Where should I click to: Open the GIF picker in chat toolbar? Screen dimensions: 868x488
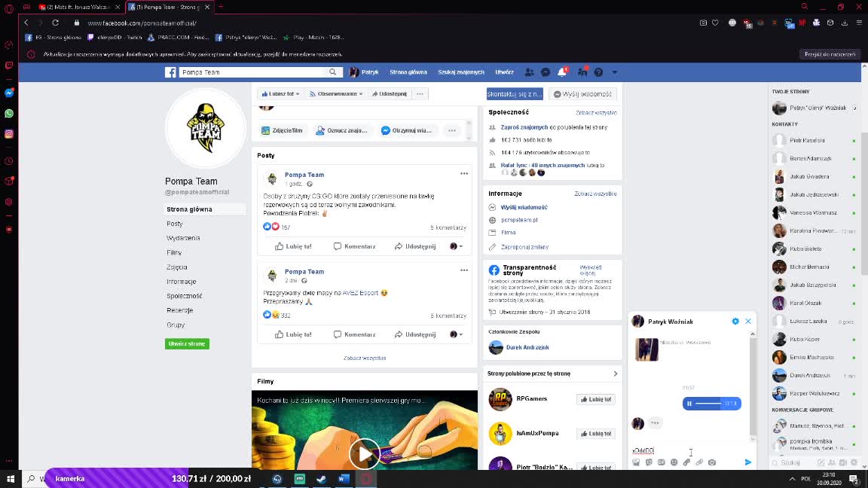click(661, 462)
